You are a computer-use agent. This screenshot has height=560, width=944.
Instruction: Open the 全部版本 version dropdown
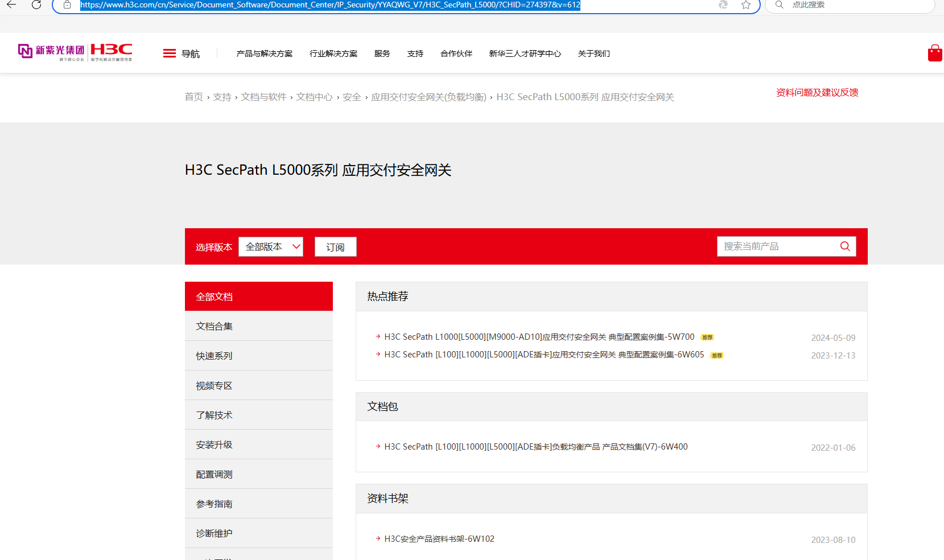[x=271, y=247]
